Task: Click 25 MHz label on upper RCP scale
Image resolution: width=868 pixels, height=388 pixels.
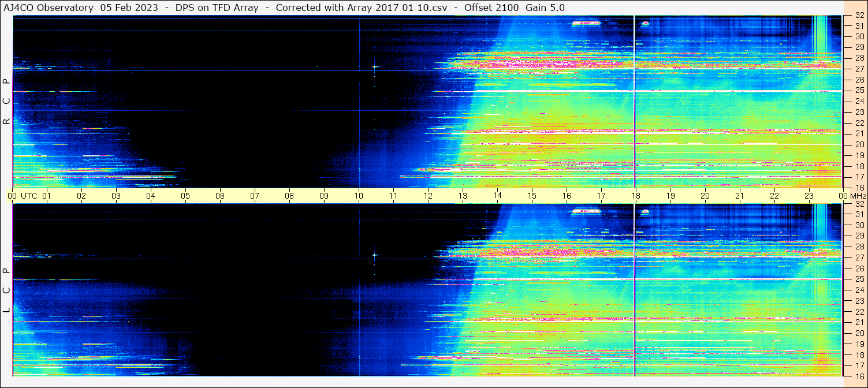Action: [859, 91]
